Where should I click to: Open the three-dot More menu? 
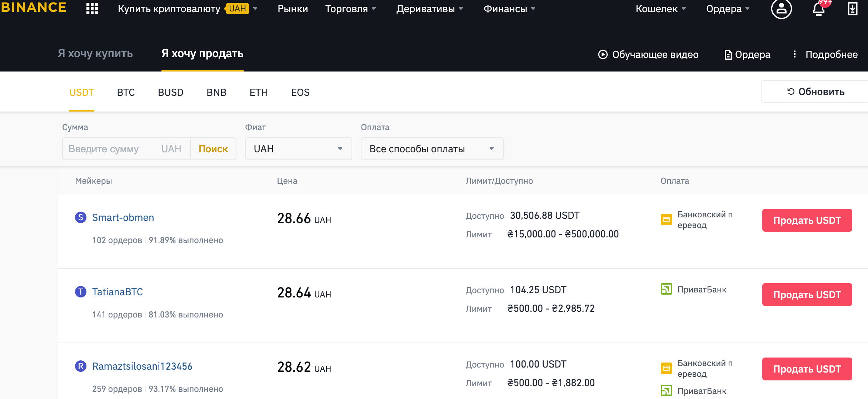(794, 54)
